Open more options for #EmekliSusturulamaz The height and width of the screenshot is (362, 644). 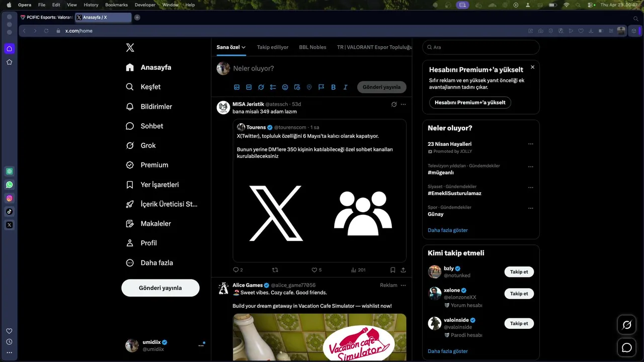530,188
